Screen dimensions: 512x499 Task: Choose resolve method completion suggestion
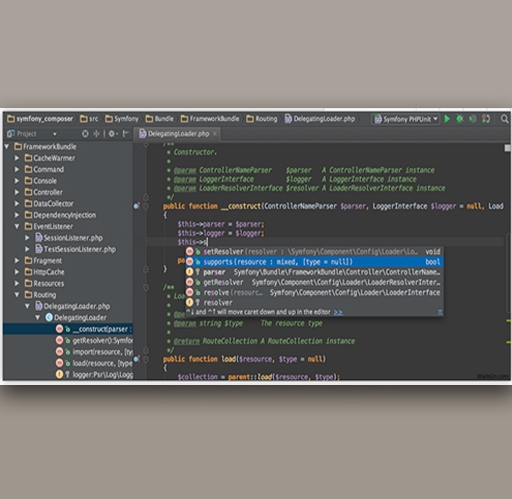point(314,293)
